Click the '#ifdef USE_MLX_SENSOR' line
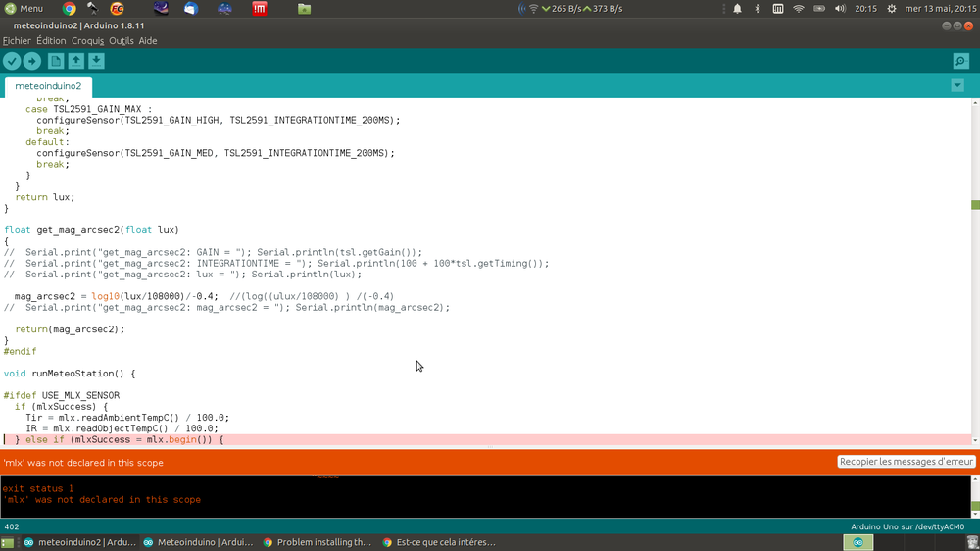This screenshot has height=551, width=980. pos(61,395)
